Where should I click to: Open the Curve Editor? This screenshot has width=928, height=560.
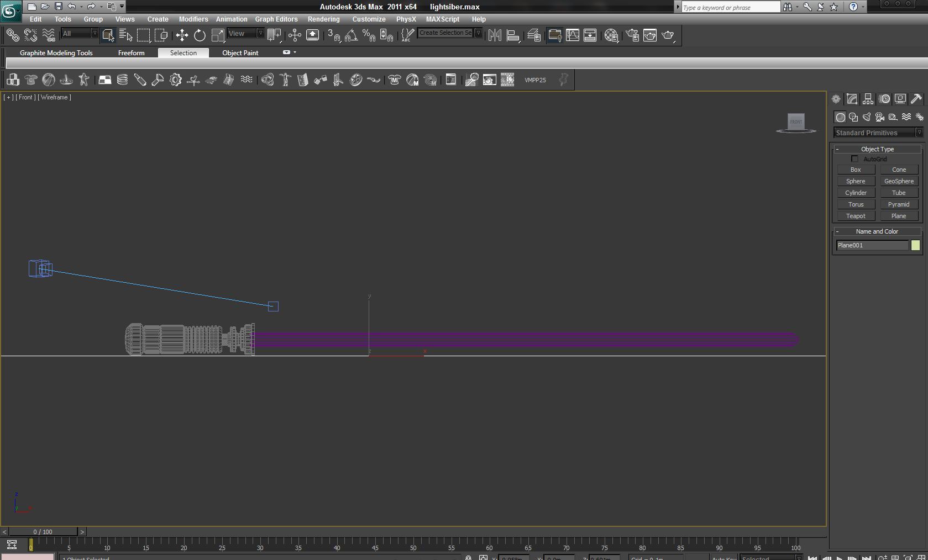pyautogui.click(x=572, y=35)
